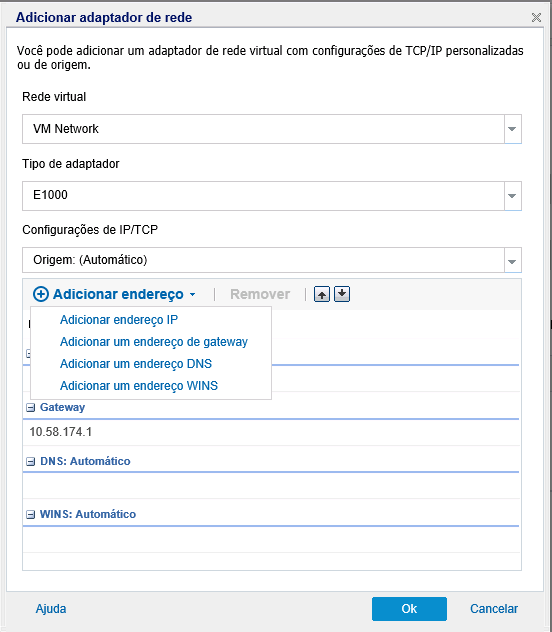Open the Configurações de IP/TCP dropdown
The height and width of the screenshot is (632, 552).
(513, 261)
